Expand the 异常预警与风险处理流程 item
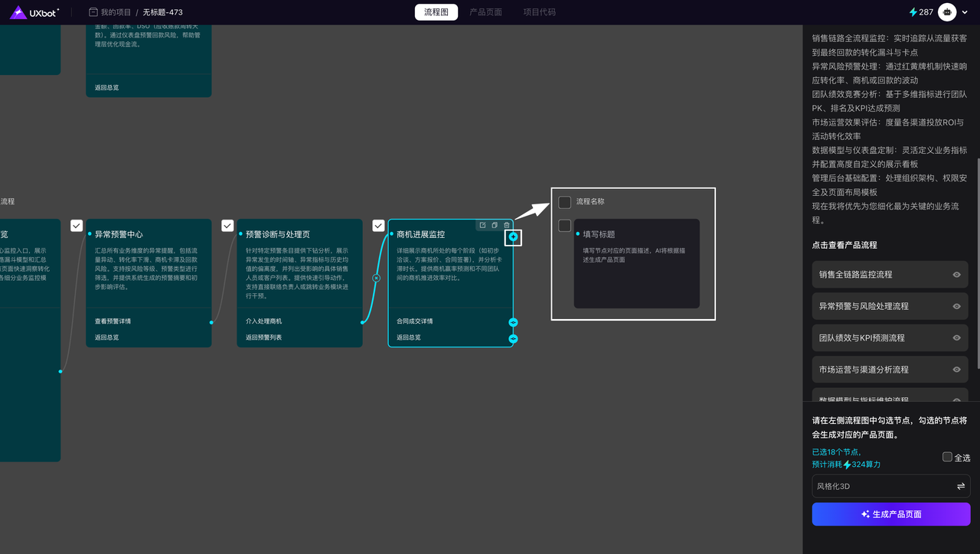 tap(880, 306)
